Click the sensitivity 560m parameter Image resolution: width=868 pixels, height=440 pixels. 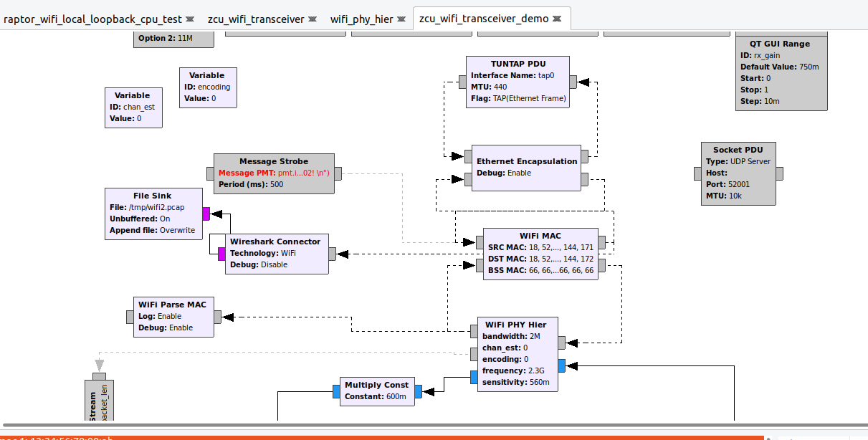(516, 382)
